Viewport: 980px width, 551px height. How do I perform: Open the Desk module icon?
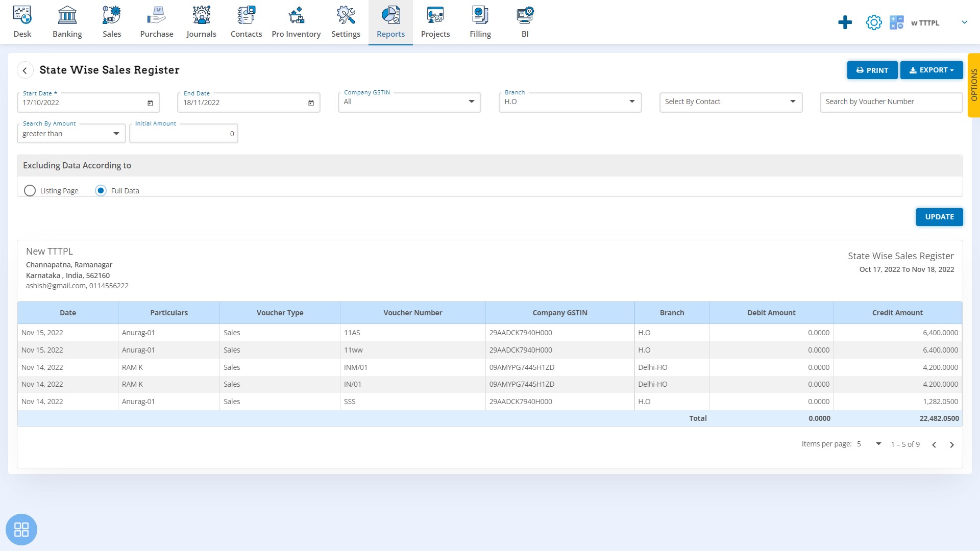coord(22,22)
